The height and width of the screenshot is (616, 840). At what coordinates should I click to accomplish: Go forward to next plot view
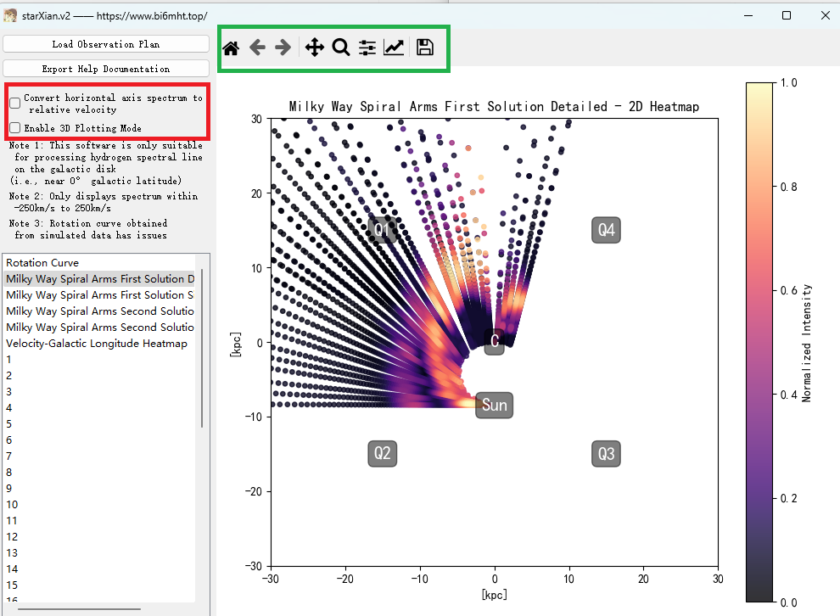(283, 48)
